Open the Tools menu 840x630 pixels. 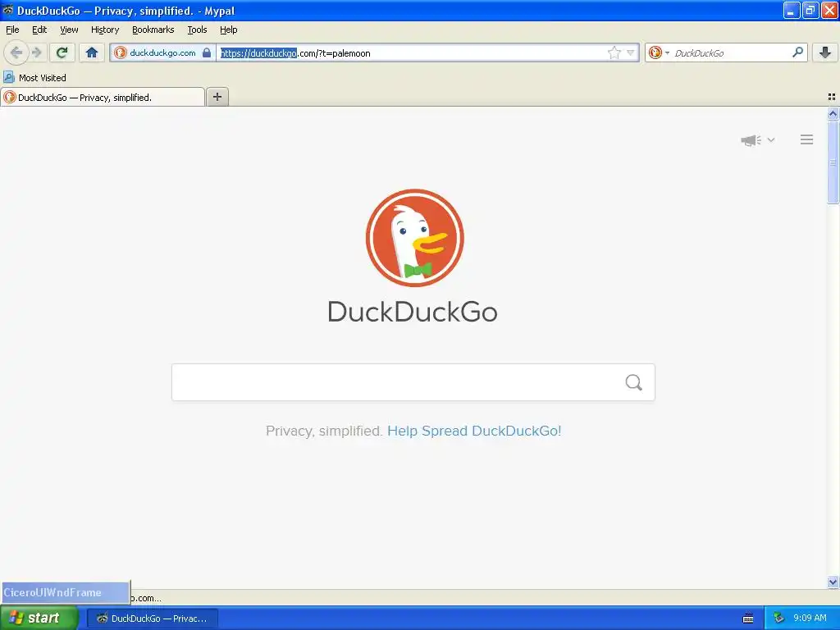coord(197,30)
